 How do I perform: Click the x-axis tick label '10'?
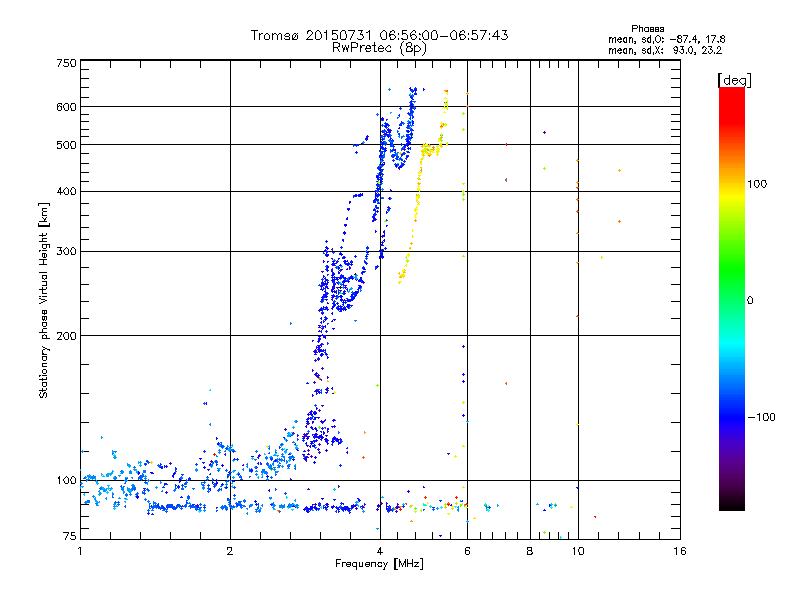pos(578,551)
